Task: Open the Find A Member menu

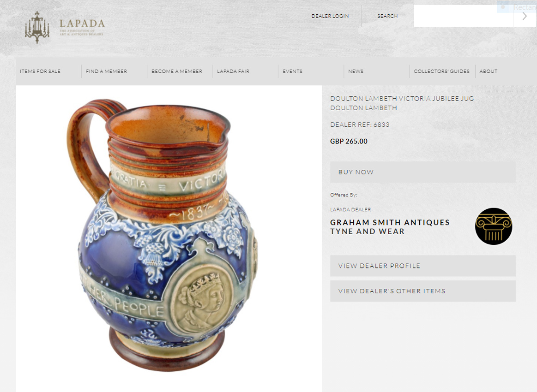Action: (x=106, y=71)
